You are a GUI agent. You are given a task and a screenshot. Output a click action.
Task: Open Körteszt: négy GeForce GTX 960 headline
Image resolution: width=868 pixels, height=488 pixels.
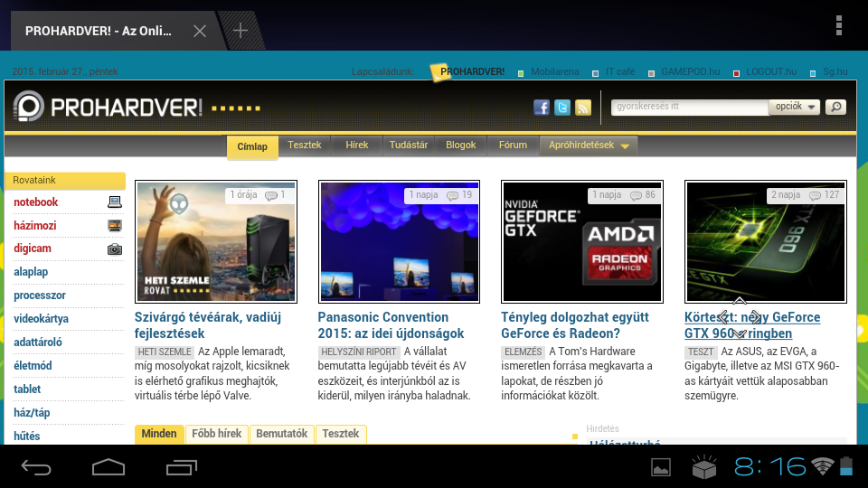coord(752,325)
